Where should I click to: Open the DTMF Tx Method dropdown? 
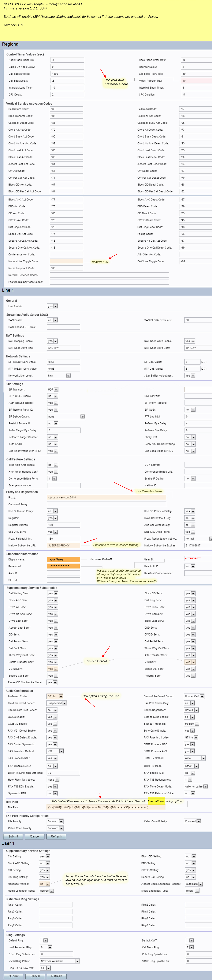click(x=195, y=758)
